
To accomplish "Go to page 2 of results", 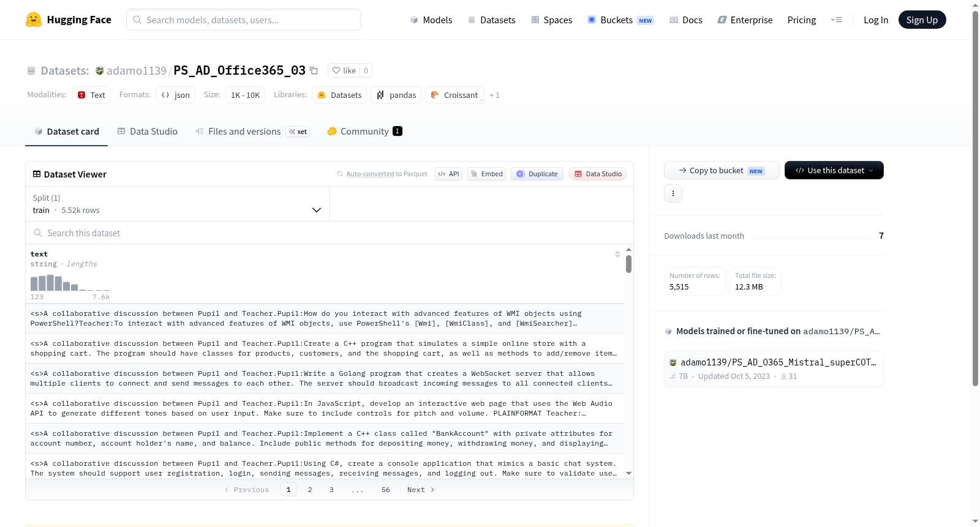I will click(310, 490).
